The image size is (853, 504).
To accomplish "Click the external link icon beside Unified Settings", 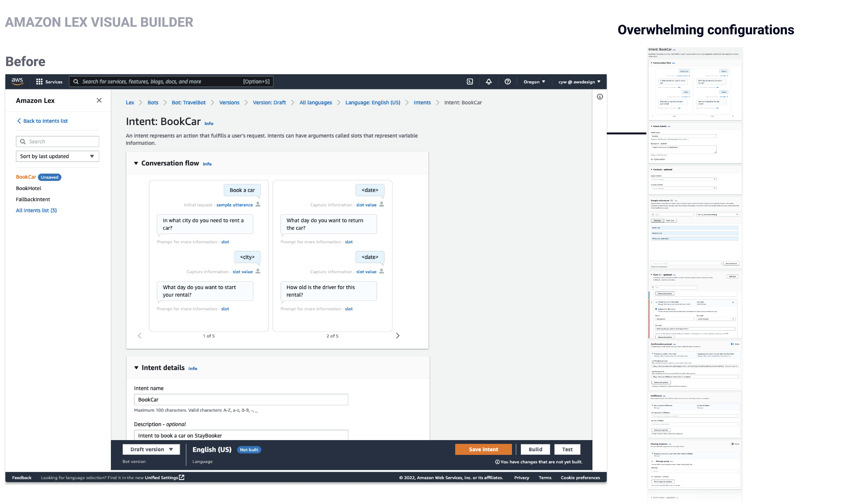I will point(182,477).
